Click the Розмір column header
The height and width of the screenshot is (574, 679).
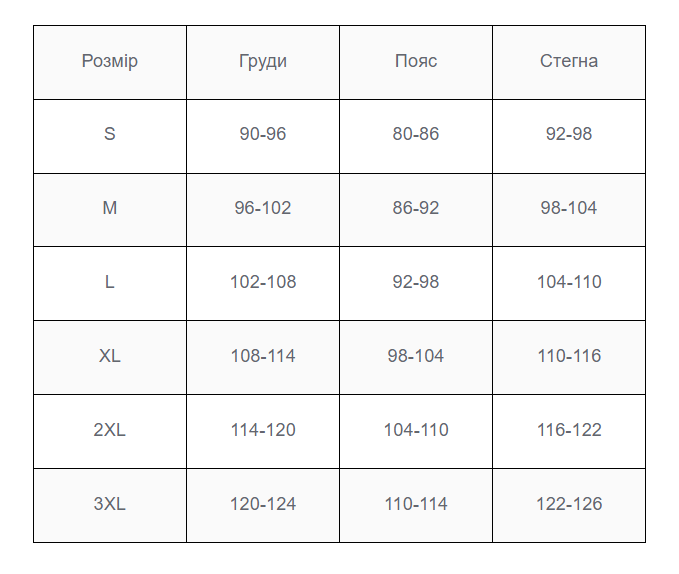[110, 62]
